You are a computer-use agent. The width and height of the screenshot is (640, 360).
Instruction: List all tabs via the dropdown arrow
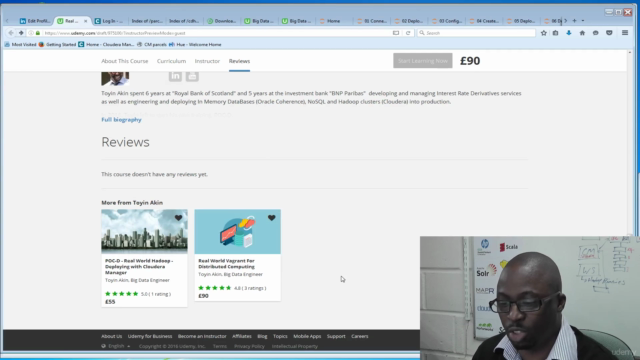(x=583, y=21)
